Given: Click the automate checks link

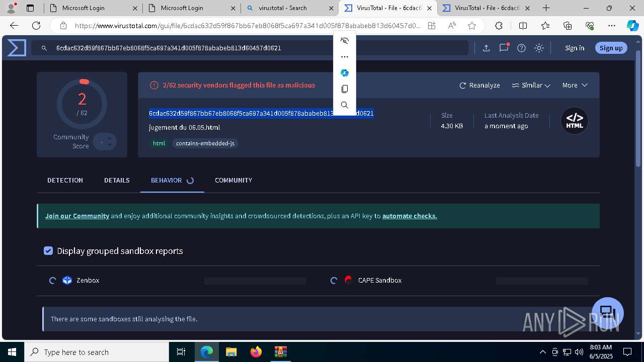Looking at the screenshot, I should (410, 216).
